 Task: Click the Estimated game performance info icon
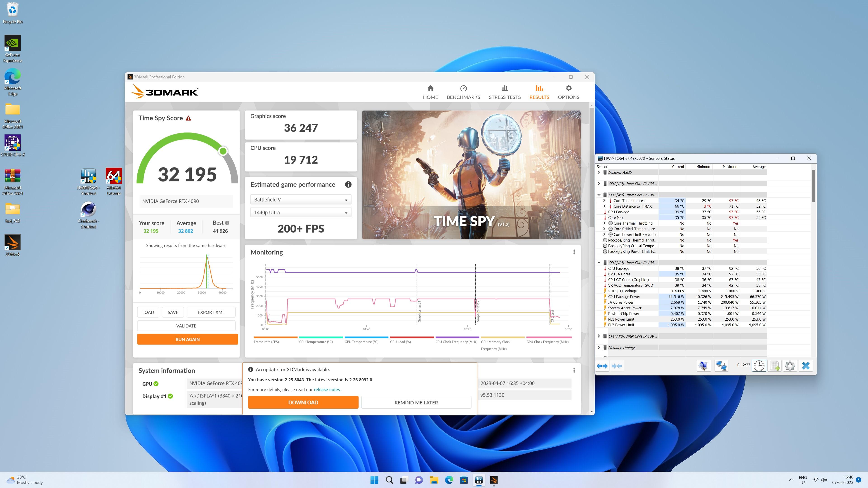coord(348,184)
